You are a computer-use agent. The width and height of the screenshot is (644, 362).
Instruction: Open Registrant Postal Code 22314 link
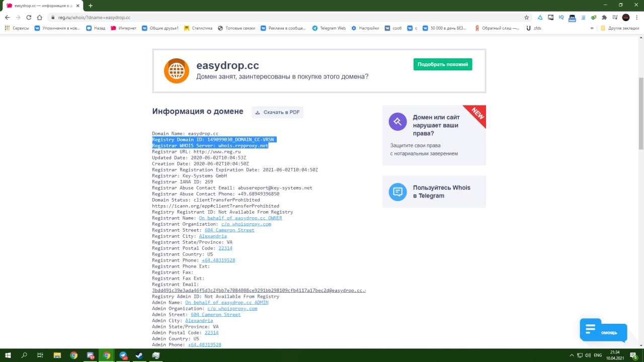pos(225,248)
